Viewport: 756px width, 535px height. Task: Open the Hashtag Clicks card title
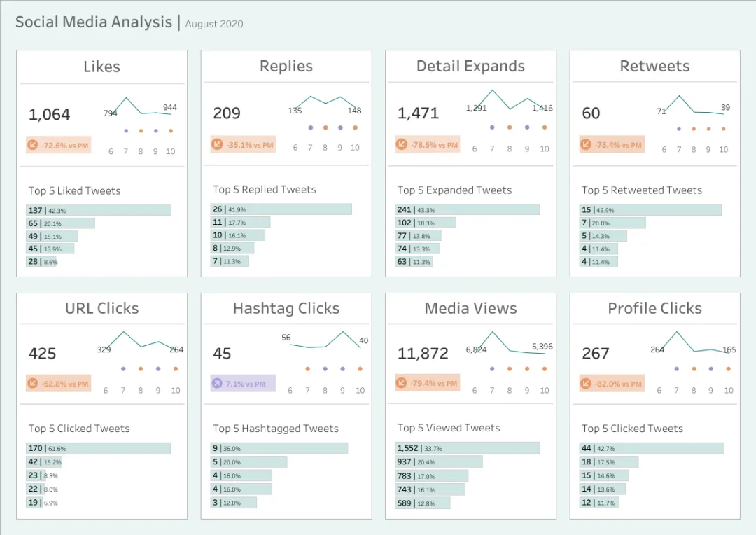(286, 308)
